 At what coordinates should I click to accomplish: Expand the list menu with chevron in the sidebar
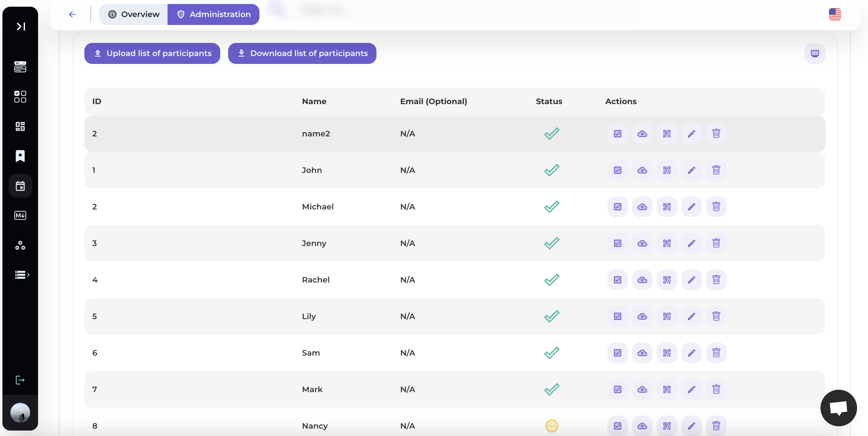click(22, 275)
